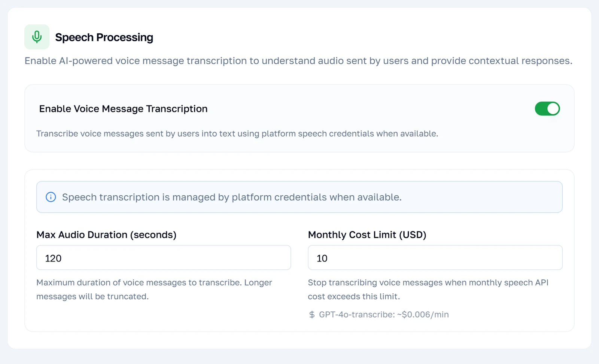Click the 'Enable AI-powered voice message transcription' description

click(x=298, y=61)
